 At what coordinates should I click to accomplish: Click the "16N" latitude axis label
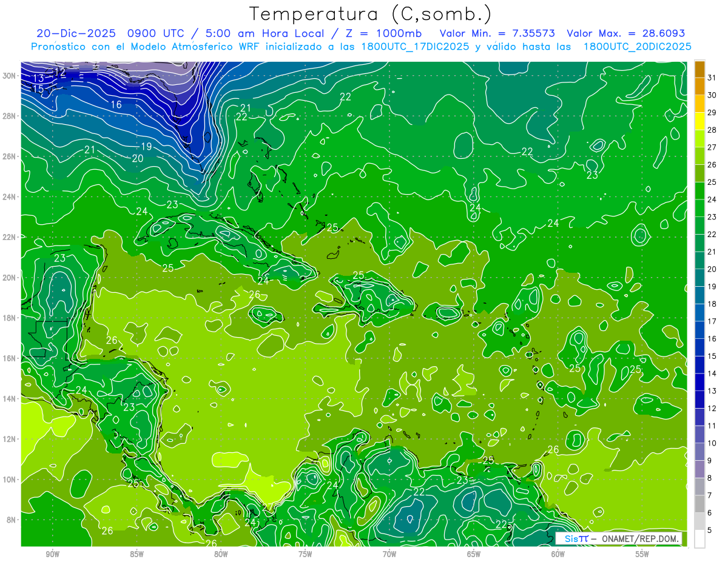(x=10, y=358)
